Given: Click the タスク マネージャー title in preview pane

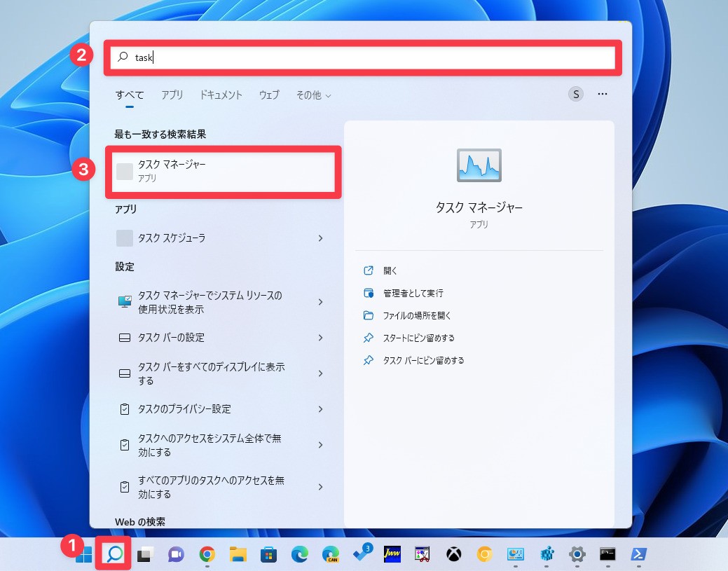Looking at the screenshot, I should coord(479,207).
